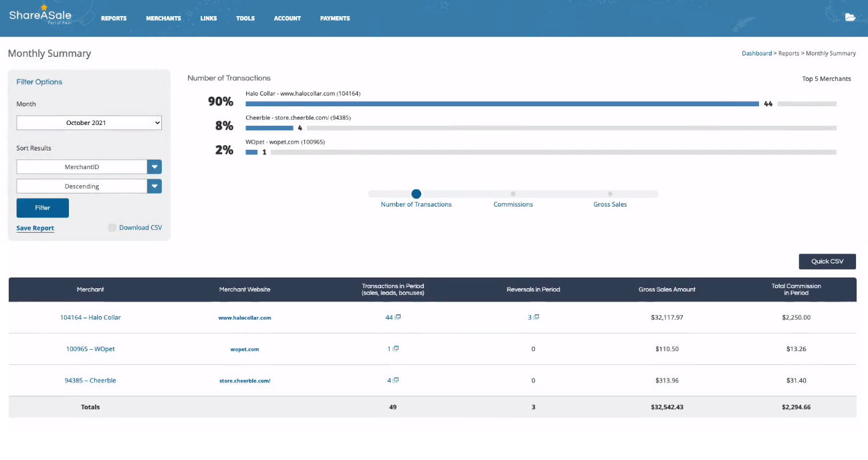Click the MerchantID sort text field
This screenshot has height=460, width=868.
pos(82,167)
